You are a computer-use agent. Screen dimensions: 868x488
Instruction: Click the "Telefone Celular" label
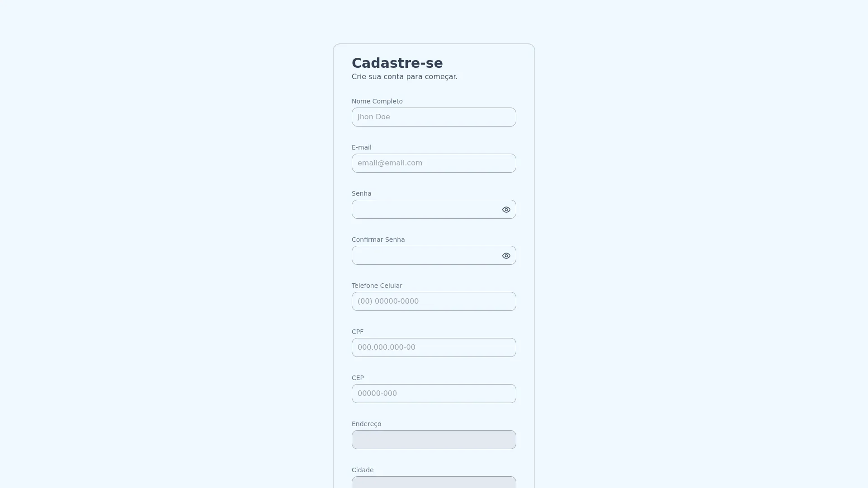(x=377, y=286)
